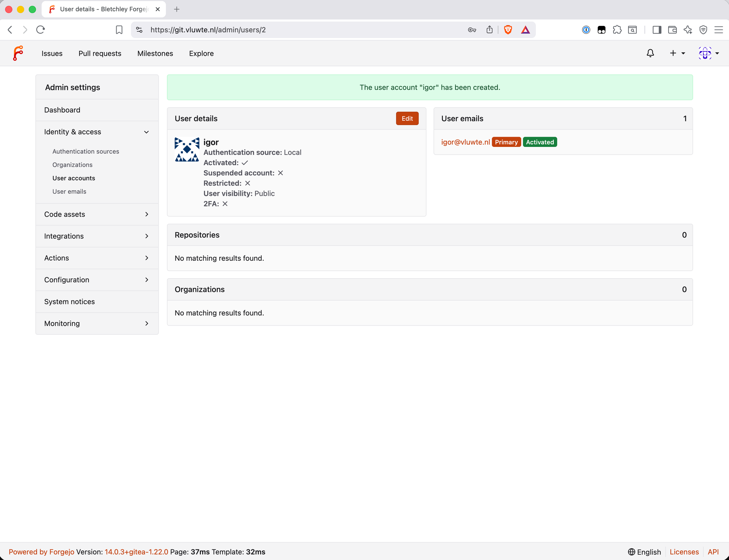Switch to the Pull requests tab
This screenshot has width=729, height=560.
(100, 53)
